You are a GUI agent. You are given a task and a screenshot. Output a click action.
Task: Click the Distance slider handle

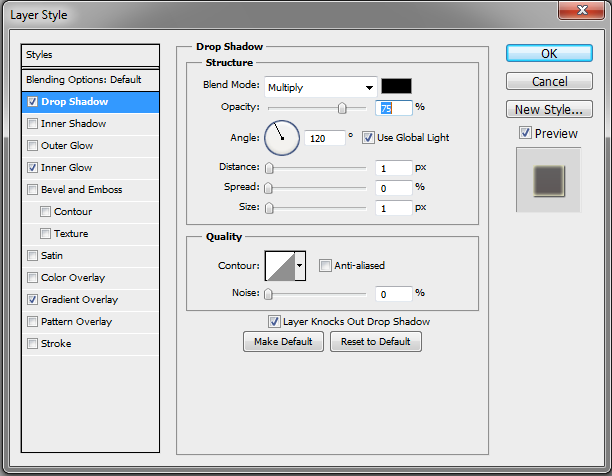(269, 168)
